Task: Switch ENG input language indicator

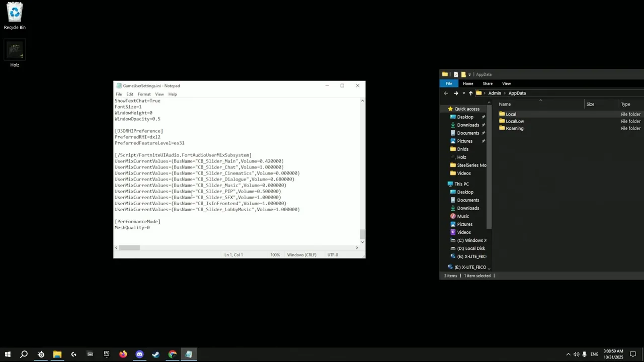Action: 594,354
